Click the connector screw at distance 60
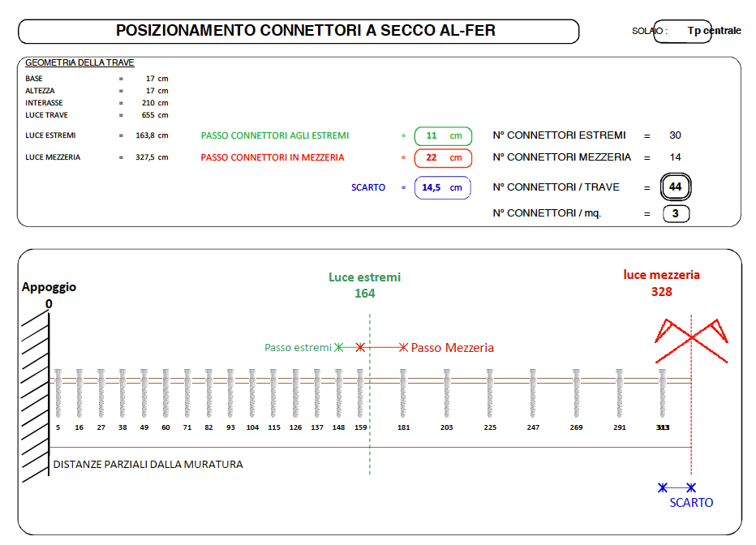The height and width of the screenshot is (545, 756). point(165,393)
